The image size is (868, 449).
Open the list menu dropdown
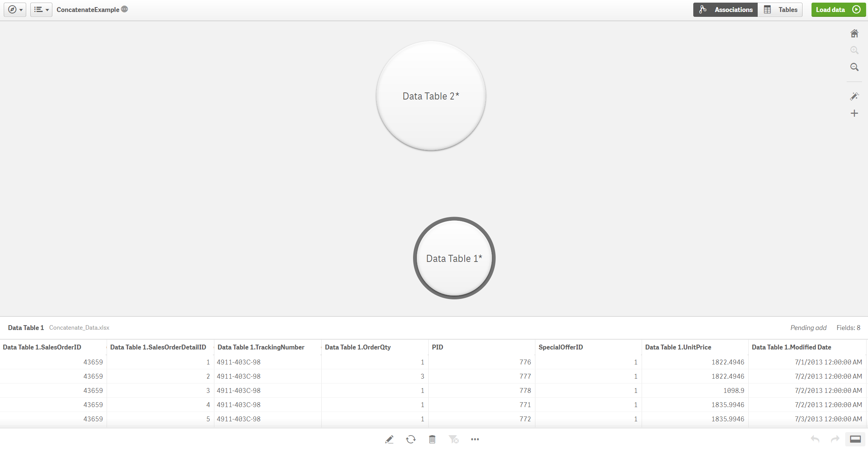[x=41, y=10]
